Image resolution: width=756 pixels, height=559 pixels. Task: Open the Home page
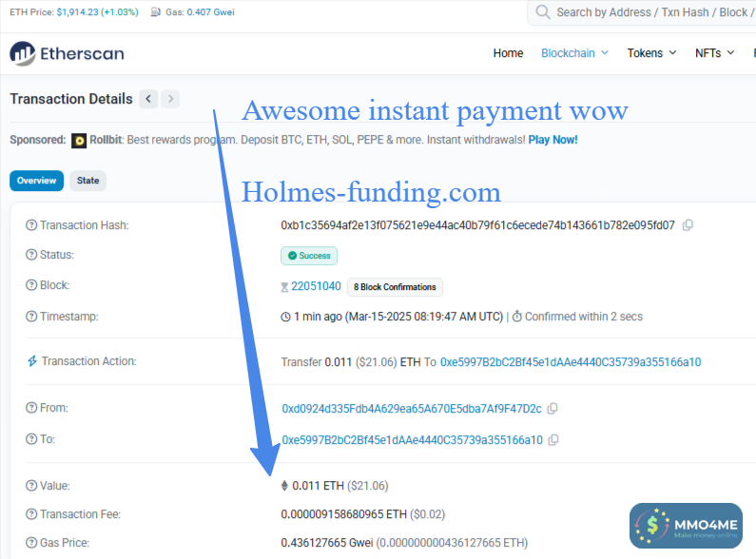(508, 53)
